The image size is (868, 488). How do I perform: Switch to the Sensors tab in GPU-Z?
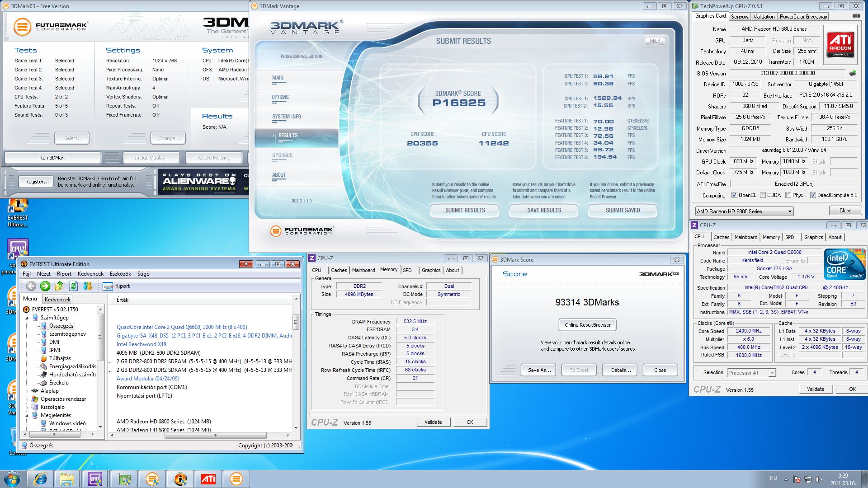(740, 16)
